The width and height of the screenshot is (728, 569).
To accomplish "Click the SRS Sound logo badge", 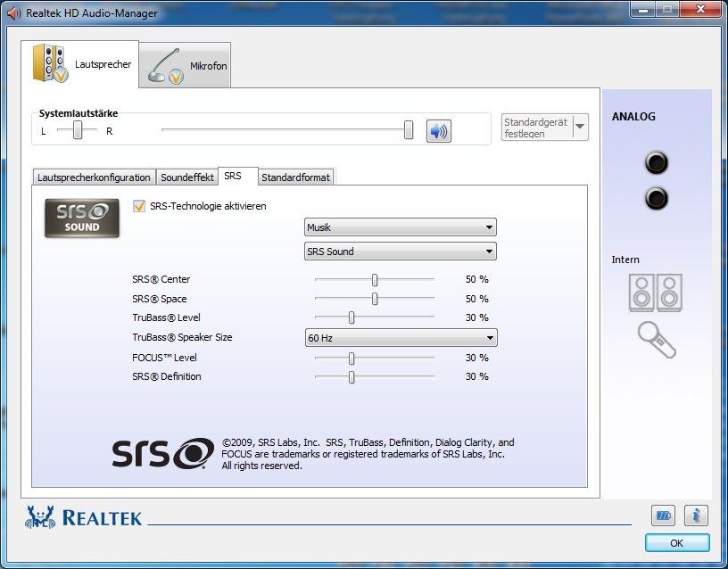I will click(x=82, y=219).
